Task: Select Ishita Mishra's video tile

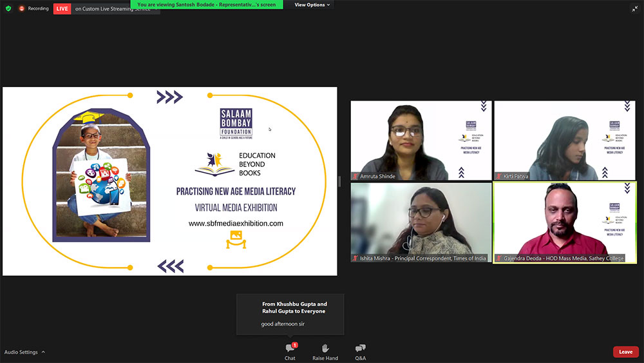Action: (421, 222)
